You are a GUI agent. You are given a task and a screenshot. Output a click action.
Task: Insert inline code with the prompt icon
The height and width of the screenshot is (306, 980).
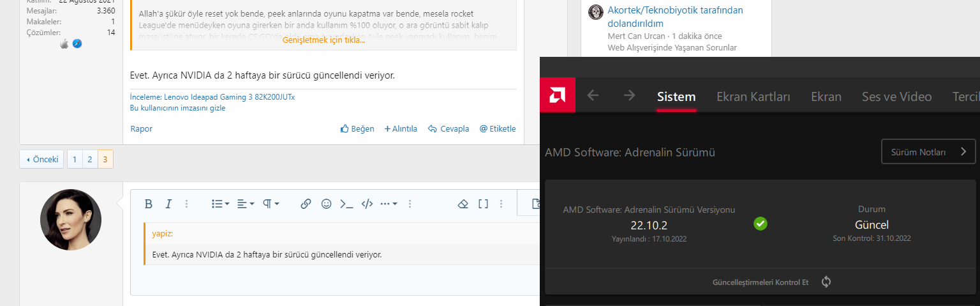coord(346,204)
